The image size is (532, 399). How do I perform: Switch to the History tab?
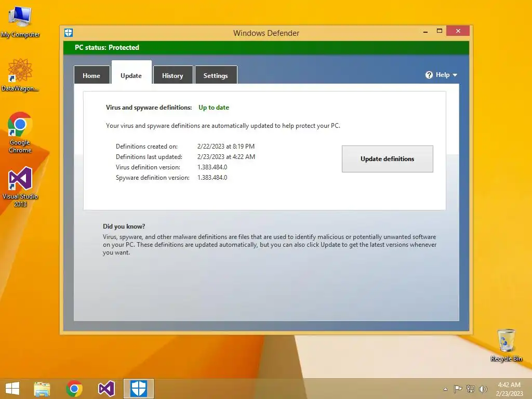pos(172,75)
